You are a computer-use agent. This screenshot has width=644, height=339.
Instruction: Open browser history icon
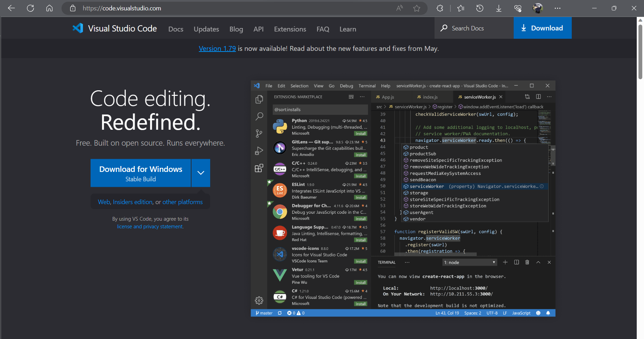click(480, 8)
